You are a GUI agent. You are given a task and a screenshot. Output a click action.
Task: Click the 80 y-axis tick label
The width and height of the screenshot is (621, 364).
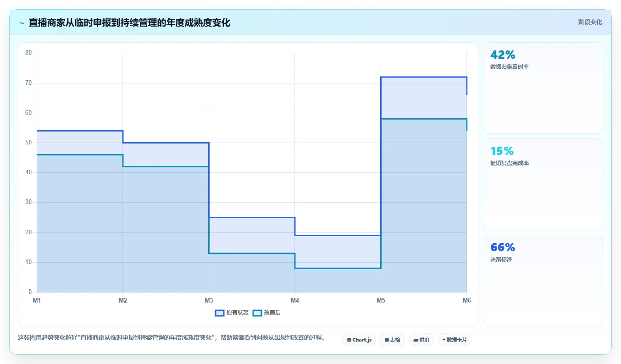(28, 53)
